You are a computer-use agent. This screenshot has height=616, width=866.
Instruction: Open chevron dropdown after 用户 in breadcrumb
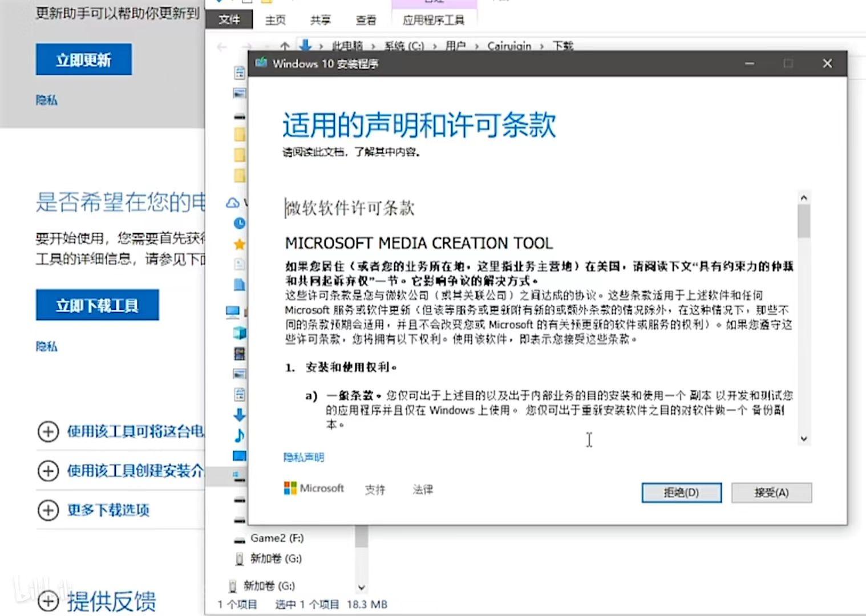(x=476, y=46)
